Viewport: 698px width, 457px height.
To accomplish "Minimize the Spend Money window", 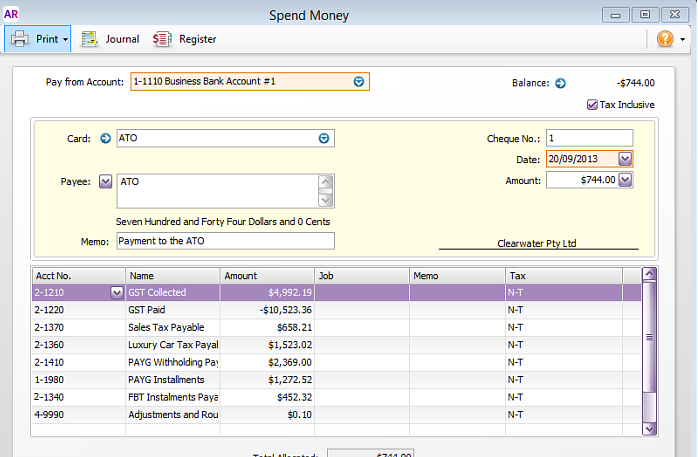I will pos(616,15).
